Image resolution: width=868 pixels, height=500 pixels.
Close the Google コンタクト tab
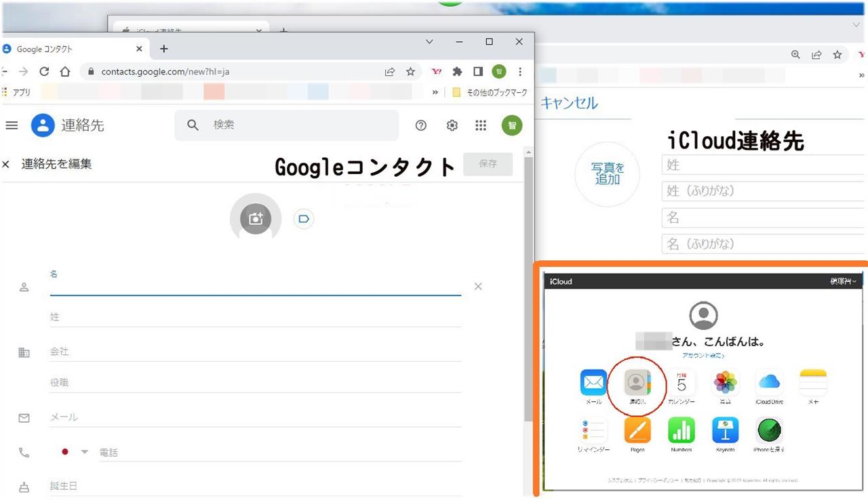coord(139,49)
